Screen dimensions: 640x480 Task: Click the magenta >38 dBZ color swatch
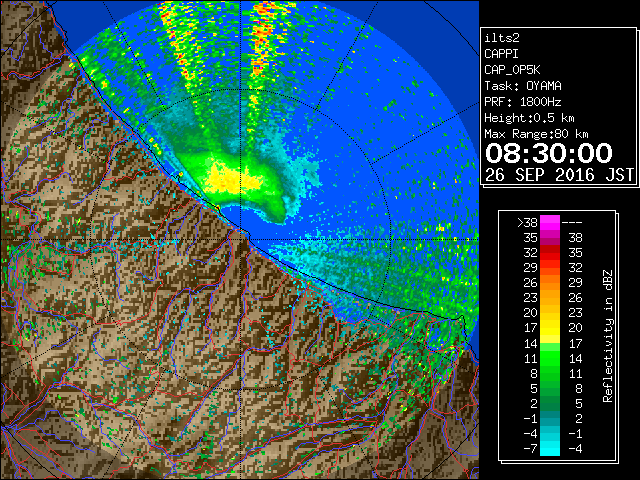[550, 222]
